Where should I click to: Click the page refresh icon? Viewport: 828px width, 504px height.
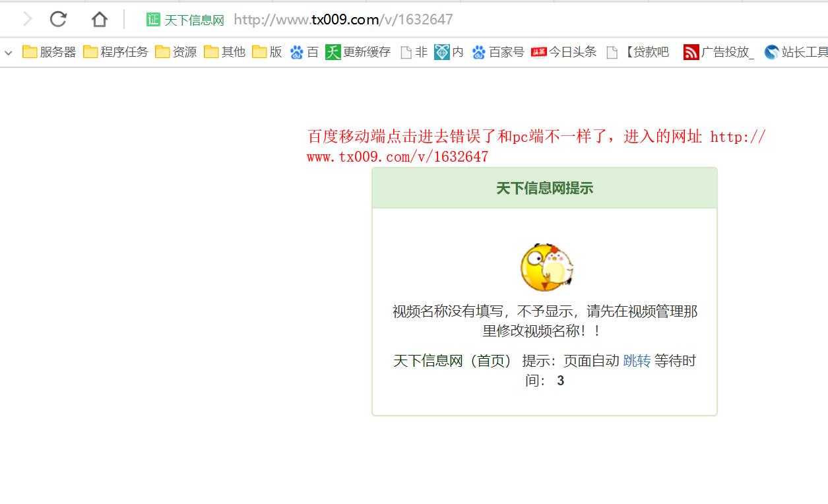coord(58,19)
